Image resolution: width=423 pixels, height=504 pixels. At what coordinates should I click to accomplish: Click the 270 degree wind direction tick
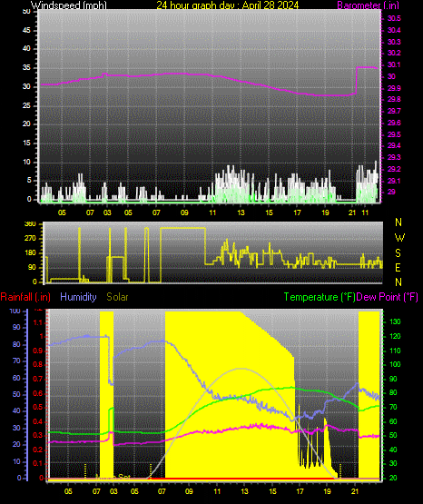coord(31,239)
